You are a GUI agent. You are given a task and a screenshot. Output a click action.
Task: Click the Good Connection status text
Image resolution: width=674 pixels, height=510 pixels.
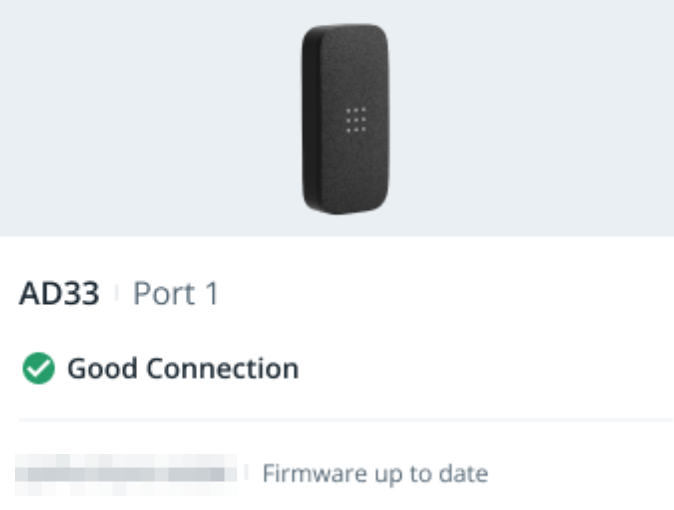click(182, 369)
